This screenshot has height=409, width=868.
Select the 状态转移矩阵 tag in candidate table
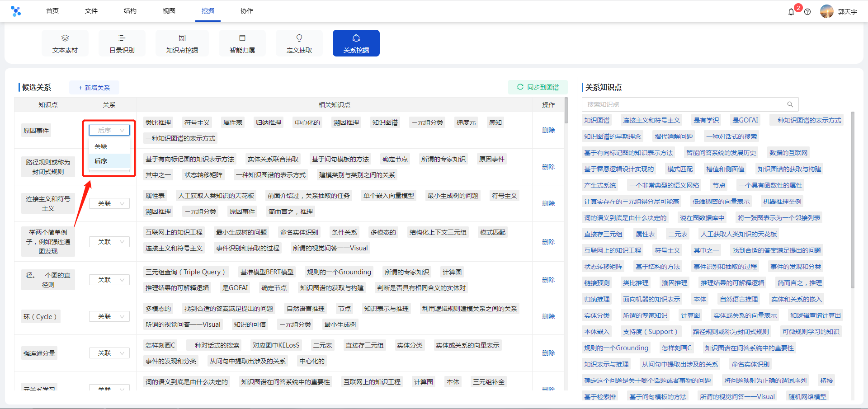[203, 175]
